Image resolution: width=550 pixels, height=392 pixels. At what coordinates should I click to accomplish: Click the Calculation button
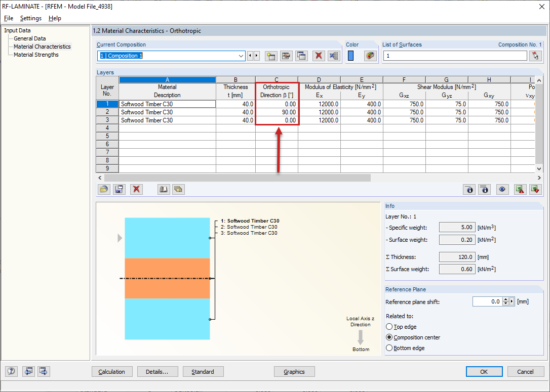click(x=112, y=372)
